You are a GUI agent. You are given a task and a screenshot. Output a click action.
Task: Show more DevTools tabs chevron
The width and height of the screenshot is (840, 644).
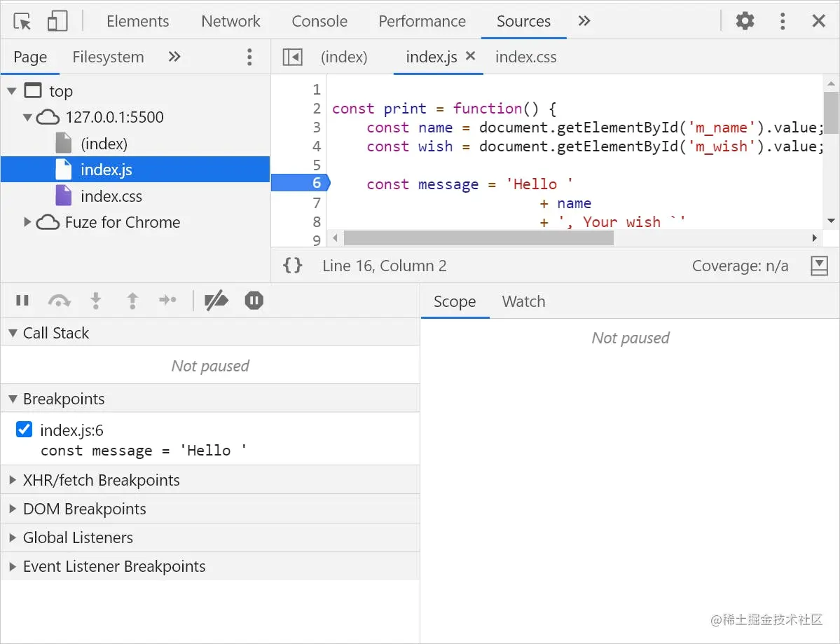pos(584,21)
